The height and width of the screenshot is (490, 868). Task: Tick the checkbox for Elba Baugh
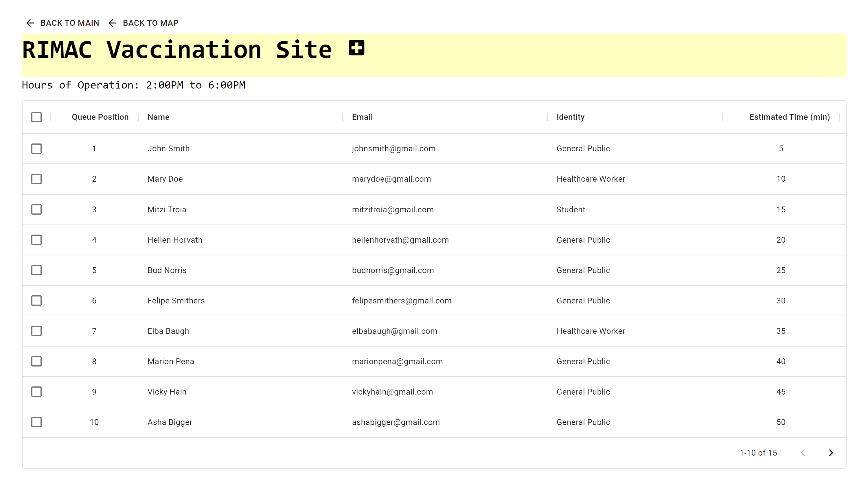tap(36, 331)
